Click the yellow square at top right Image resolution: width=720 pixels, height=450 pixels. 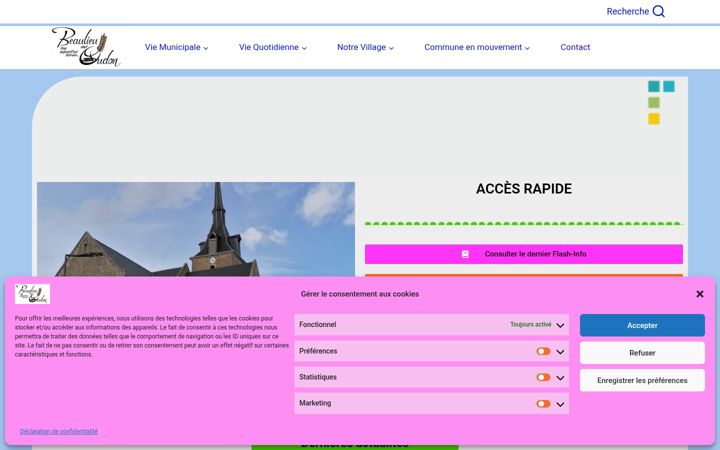tap(654, 118)
